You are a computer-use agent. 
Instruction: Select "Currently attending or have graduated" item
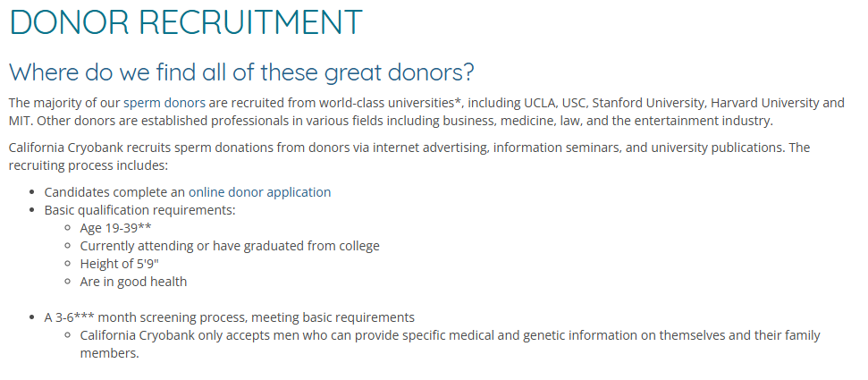click(x=230, y=246)
